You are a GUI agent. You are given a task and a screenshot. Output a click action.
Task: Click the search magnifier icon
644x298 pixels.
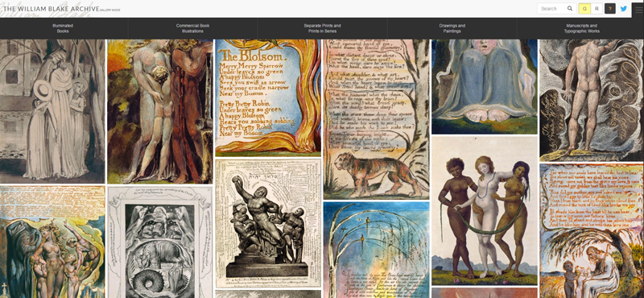pyautogui.click(x=570, y=8)
